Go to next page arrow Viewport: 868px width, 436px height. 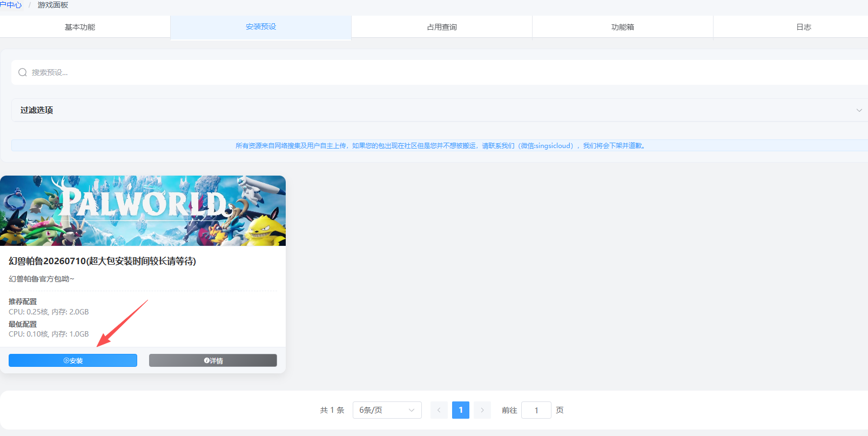[x=482, y=410]
